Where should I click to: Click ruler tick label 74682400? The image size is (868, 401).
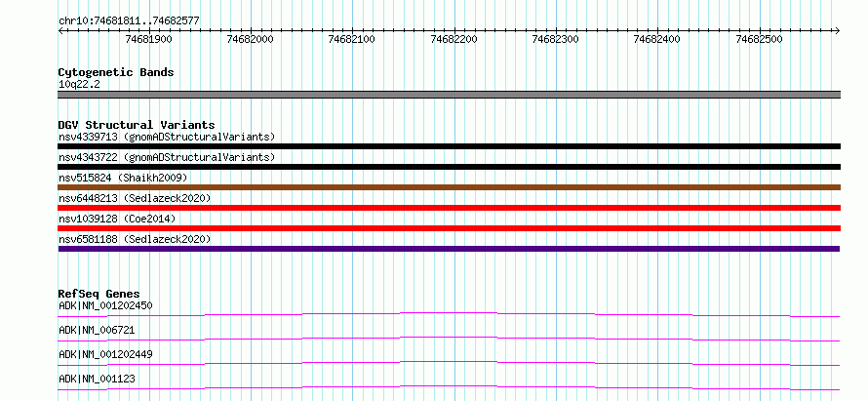point(657,39)
